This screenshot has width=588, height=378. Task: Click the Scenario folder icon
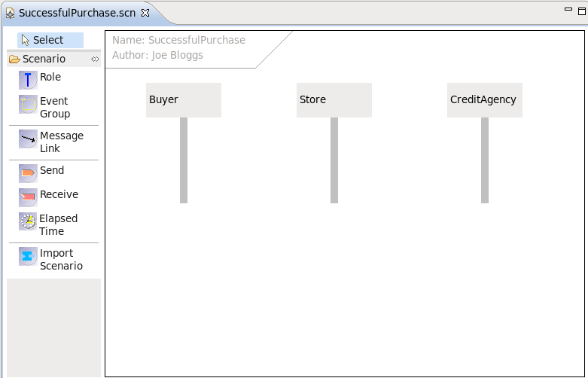coord(14,59)
